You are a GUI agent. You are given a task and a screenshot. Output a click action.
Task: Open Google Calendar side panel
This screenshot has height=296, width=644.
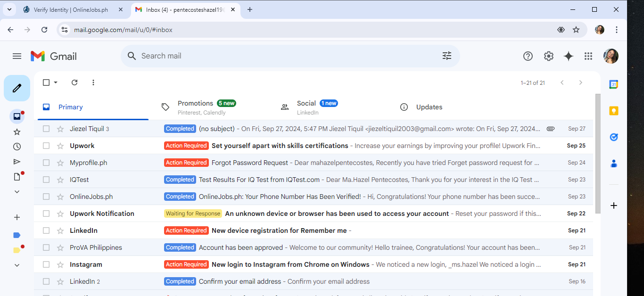[x=613, y=84]
